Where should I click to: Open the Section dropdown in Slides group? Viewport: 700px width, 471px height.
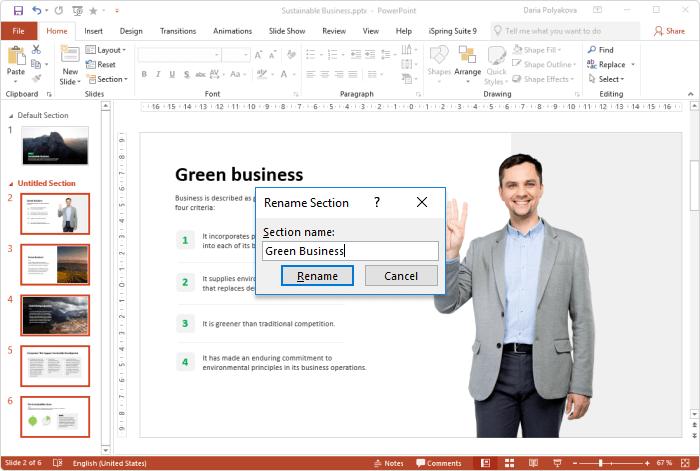109,79
